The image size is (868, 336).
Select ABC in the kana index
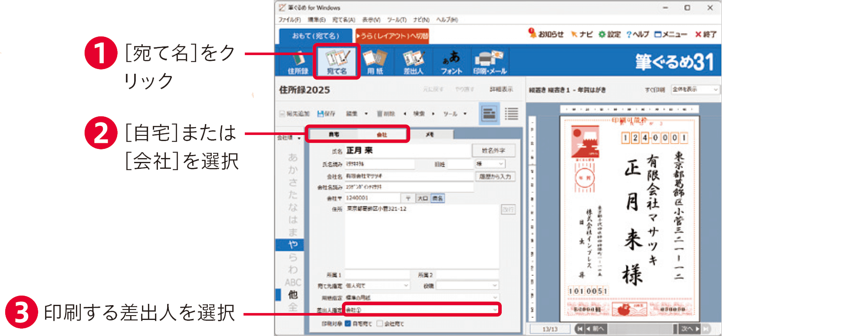click(x=293, y=282)
